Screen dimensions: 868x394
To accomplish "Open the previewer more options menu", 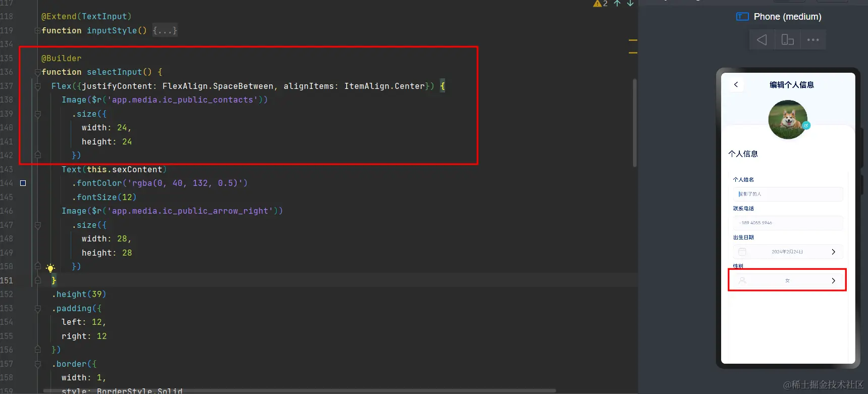I will tap(813, 40).
